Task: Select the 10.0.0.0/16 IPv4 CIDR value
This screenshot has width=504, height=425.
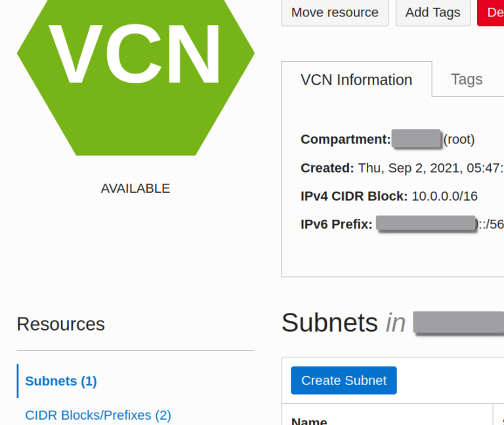Action: click(444, 196)
